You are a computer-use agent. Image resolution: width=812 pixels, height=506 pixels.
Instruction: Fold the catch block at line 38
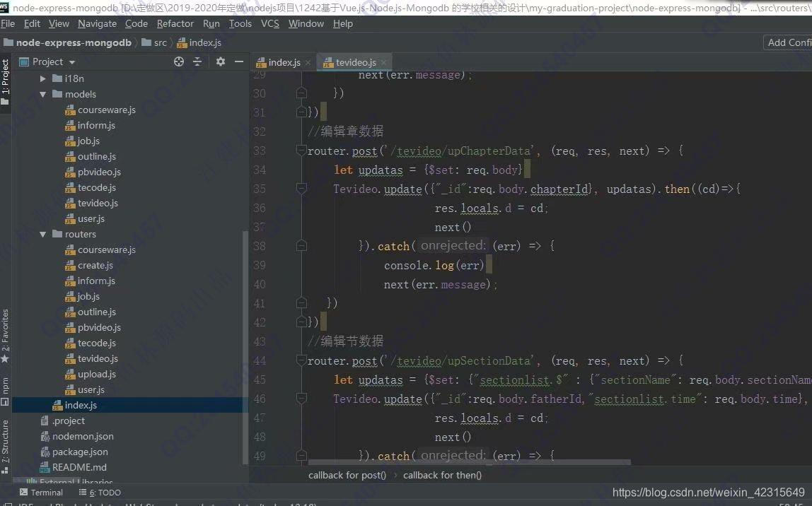(x=301, y=246)
